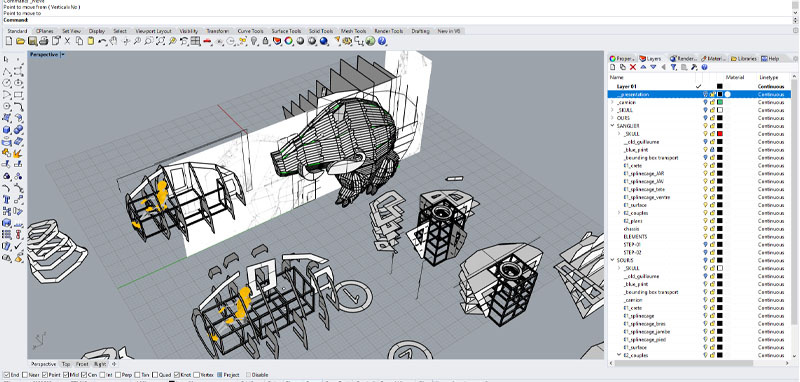Select the Front viewport tab
This screenshot has height=382, width=800.
(x=82, y=364)
